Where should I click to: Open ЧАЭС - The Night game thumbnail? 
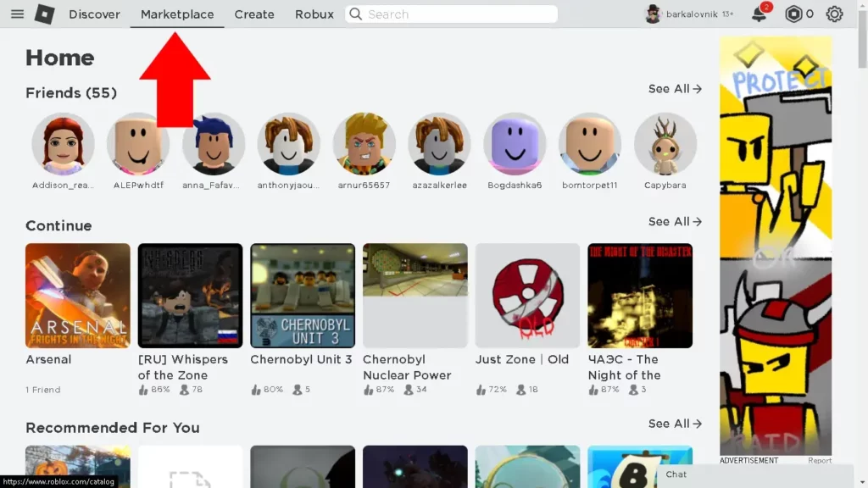pyautogui.click(x=640, y=296)
